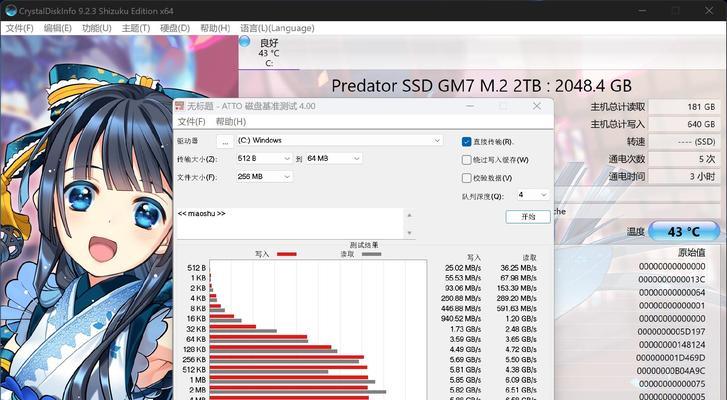Image resolution: width=727 pixels, height=400 pixels.
Task: Click the ... browse drive button
Action: 225,142
